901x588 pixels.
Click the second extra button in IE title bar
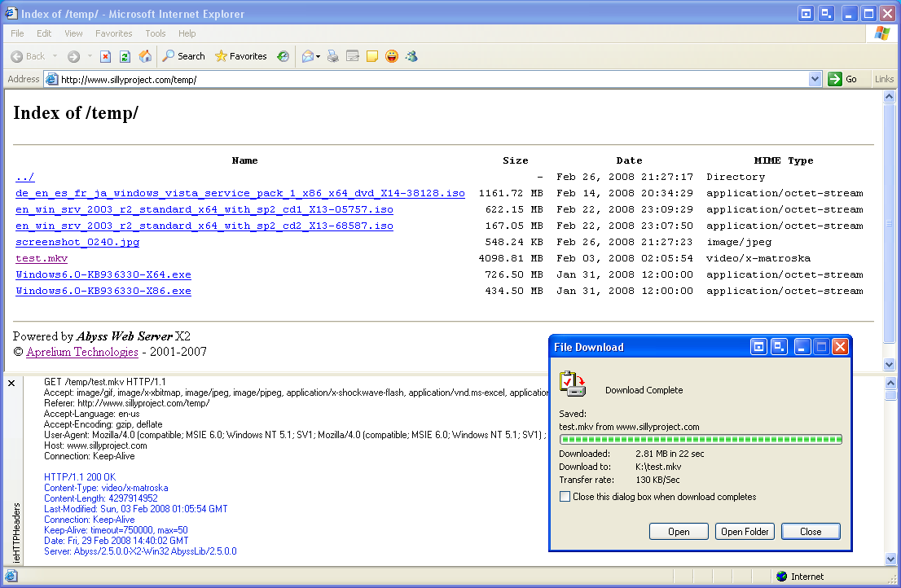(x=827, y=13)
